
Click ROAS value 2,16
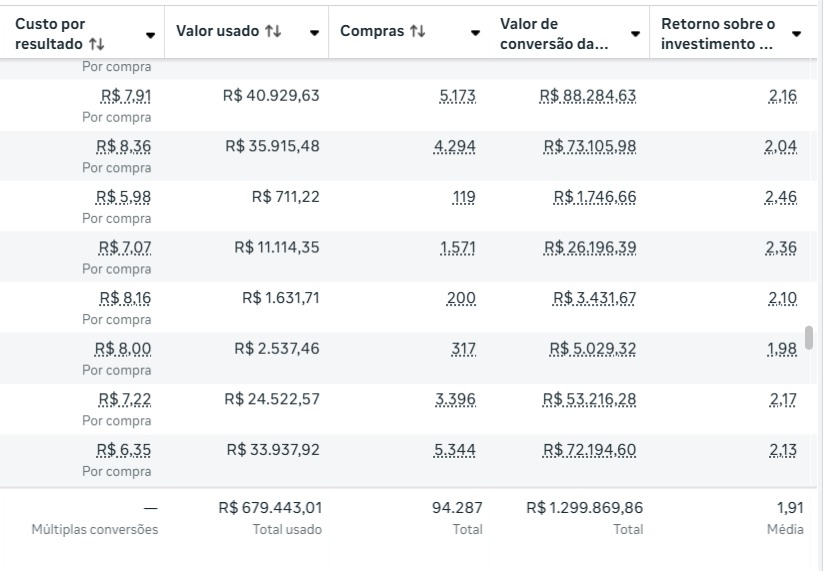tap(783, 96)
